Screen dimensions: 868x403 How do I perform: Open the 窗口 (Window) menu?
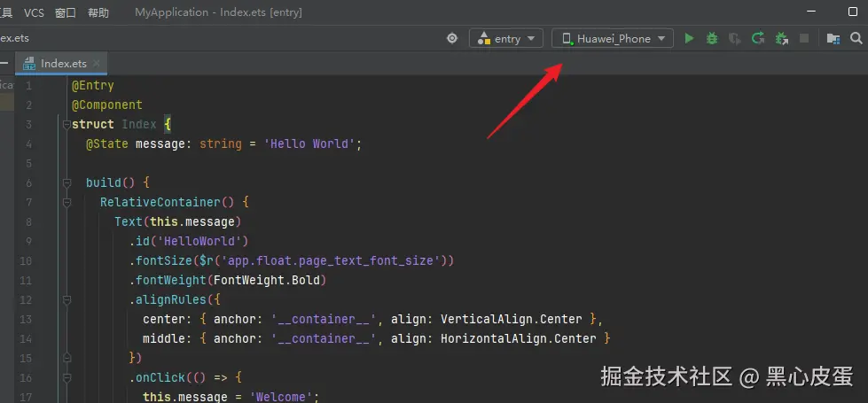(66, 12)
